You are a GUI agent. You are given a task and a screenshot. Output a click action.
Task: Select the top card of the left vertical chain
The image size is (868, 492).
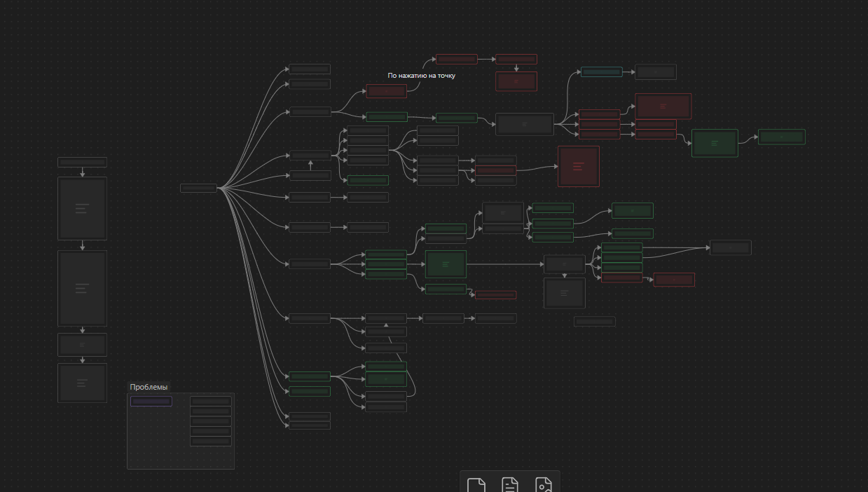(82, 162)
